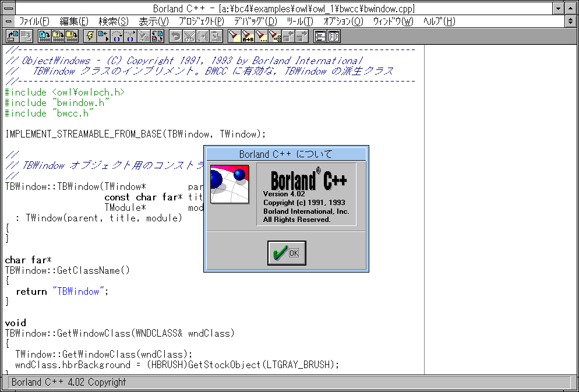The width and height of the screenshot is (579, 392).
Task: Click the Replace flashlight A→B icon
Action: pos(248,36)
